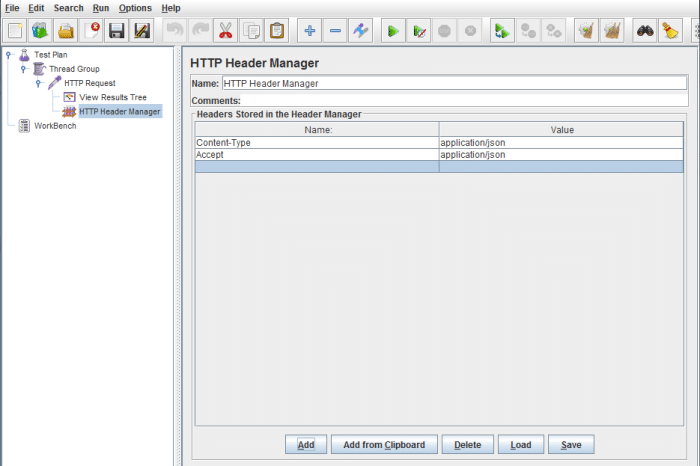Click the Paste clipboard icon
700x466 pixels.
point(277,31)
